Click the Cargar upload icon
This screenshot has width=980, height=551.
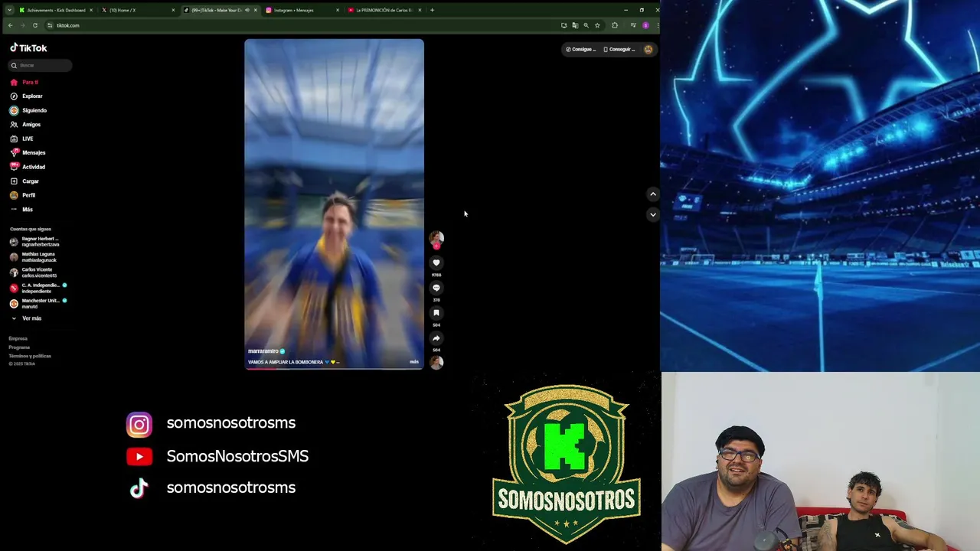(14, 181)
